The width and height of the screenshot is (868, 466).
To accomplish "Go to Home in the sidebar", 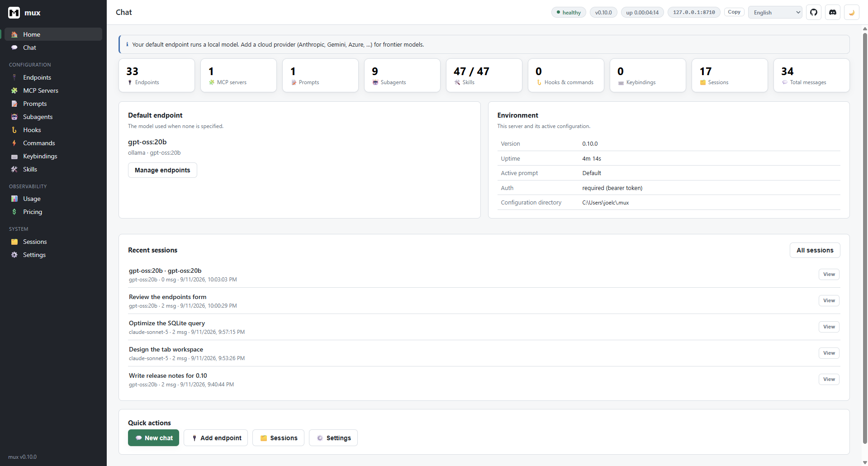I will coord(53,34).
